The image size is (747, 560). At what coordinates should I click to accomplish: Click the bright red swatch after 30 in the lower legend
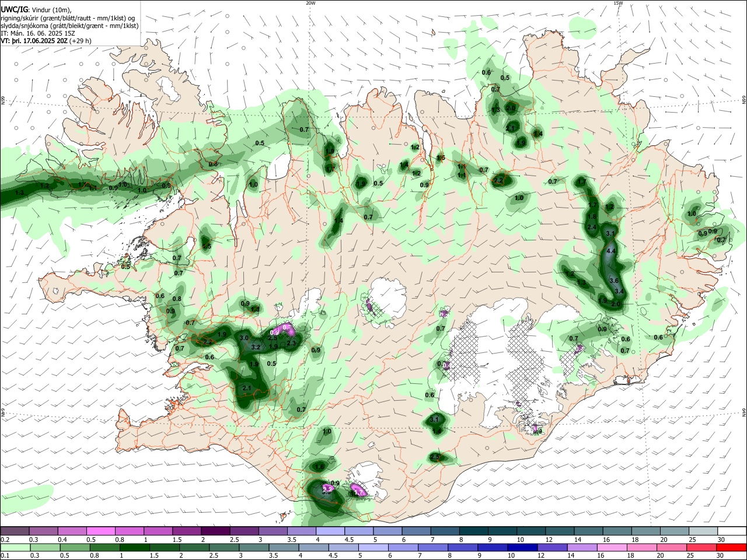(731, 547)
